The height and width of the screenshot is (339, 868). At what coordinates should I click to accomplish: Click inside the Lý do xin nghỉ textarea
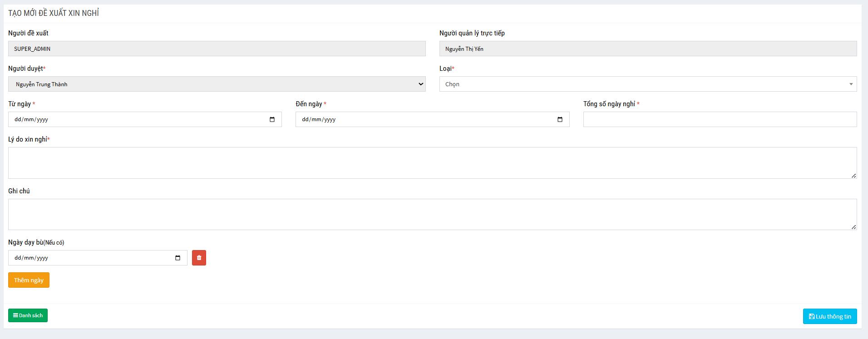coord(431,162)
